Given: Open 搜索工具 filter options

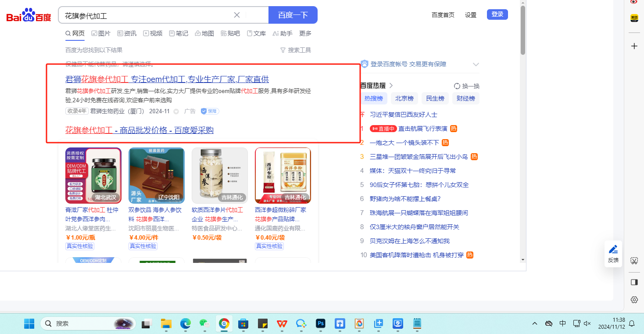Looking at the screenshot, I should tap(296, 50).
